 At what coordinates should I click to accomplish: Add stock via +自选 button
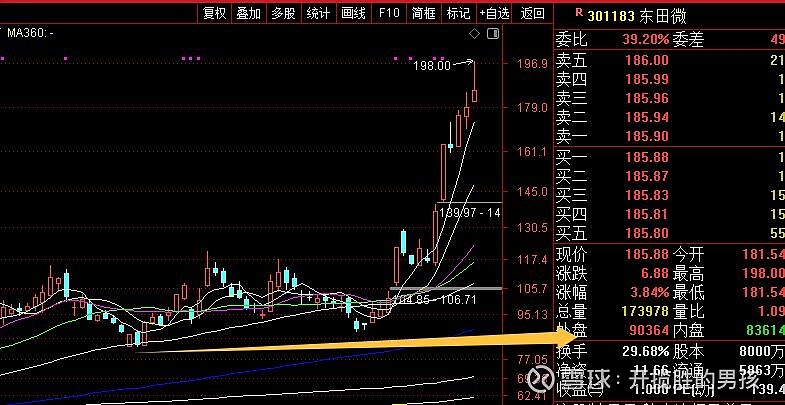[x=494, y=14]
